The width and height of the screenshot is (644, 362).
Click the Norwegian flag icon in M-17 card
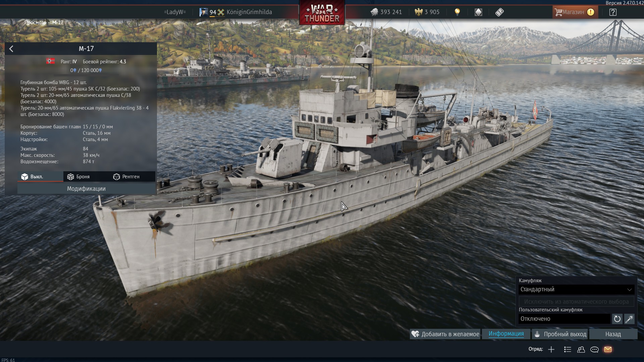coord(50,61)
